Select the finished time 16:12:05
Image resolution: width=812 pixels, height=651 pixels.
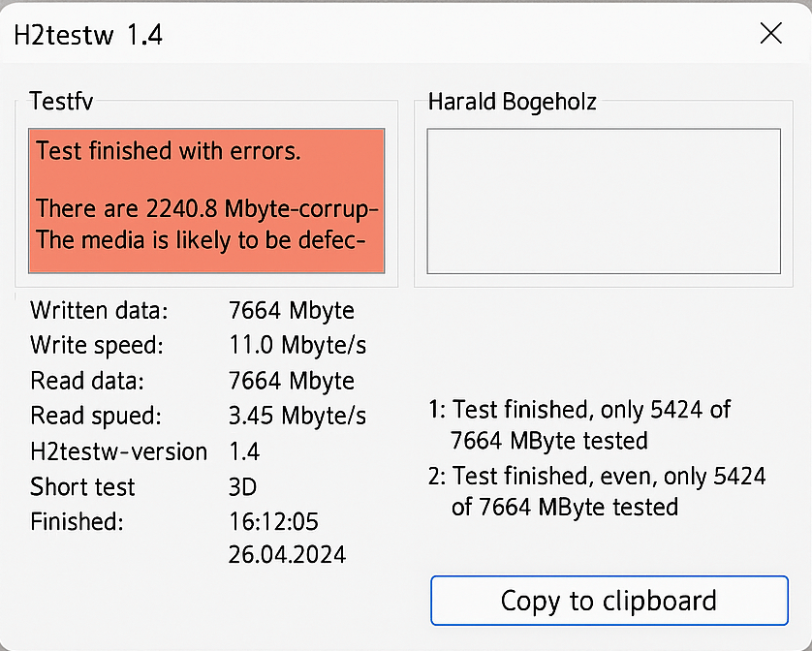[273, 521]
